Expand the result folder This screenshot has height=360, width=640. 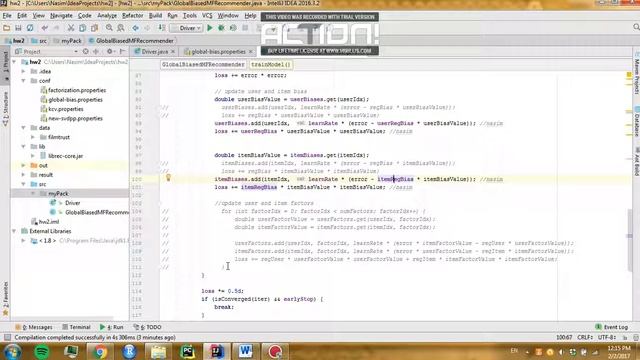click(x=24, y=175)
